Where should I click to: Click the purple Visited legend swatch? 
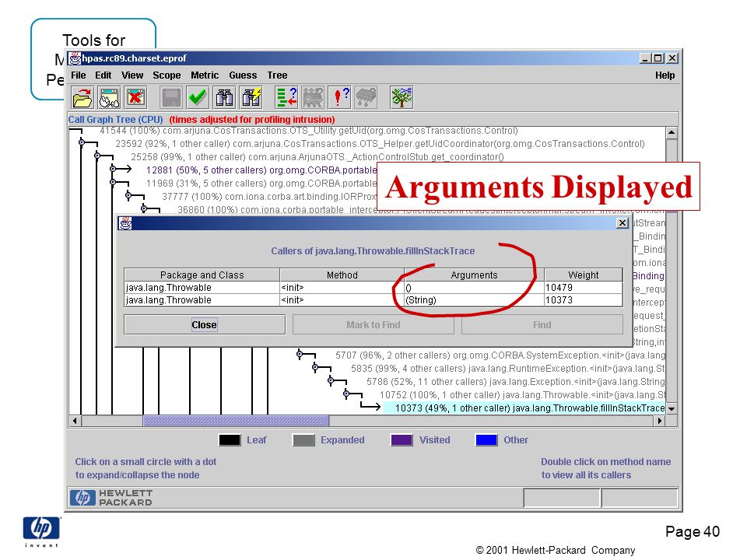[x=402, y=440]
